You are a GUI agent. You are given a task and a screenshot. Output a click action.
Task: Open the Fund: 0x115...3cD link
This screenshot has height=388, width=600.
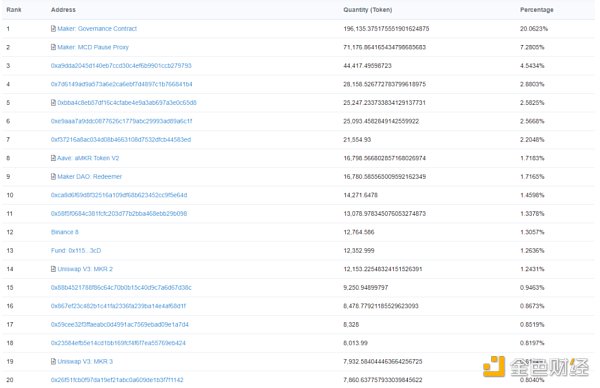[x=76, y=251]
